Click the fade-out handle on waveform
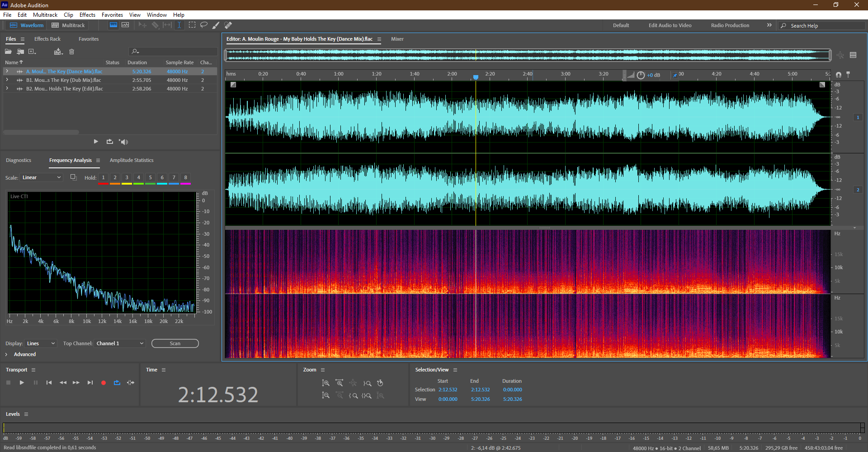868x452 pixels. click(822, 85)
